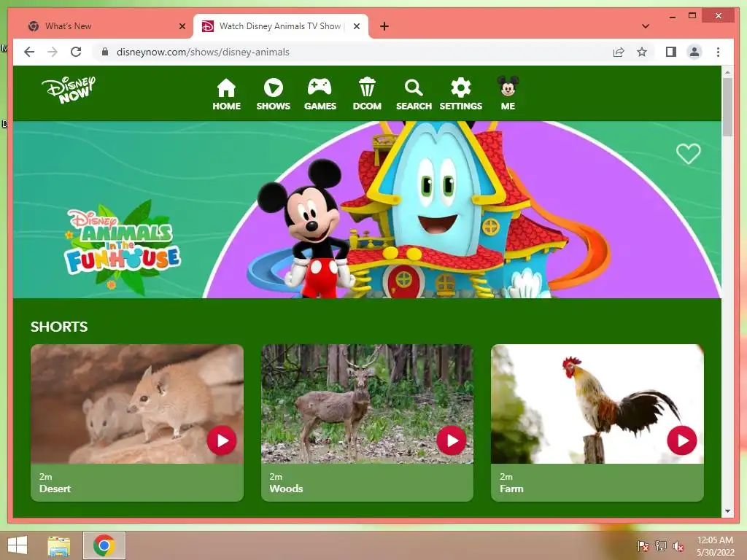Click the scrollbar down arrow

[727, 511]
